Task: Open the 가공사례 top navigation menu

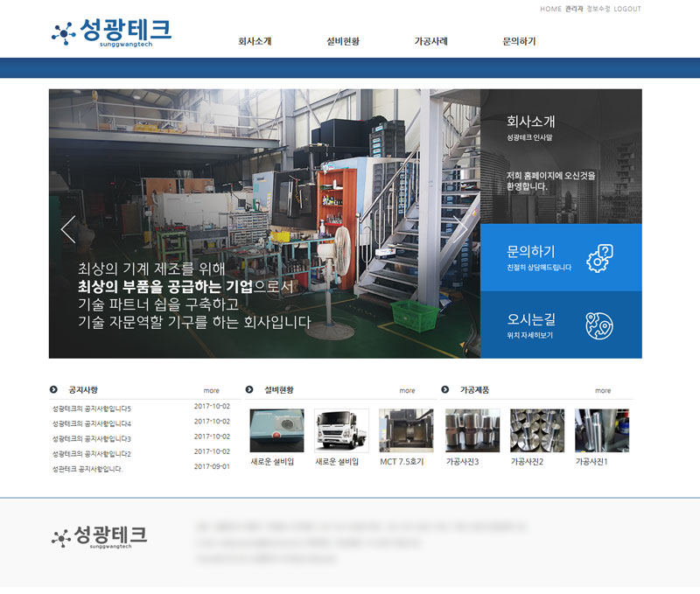Action: pyautogui.click(x=430, y=41)
